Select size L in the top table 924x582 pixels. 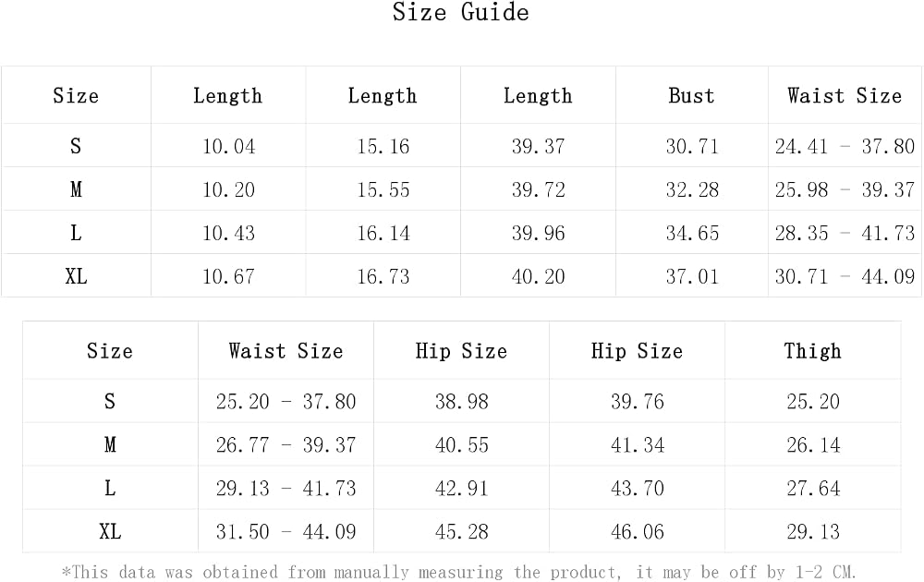[76, 233]
